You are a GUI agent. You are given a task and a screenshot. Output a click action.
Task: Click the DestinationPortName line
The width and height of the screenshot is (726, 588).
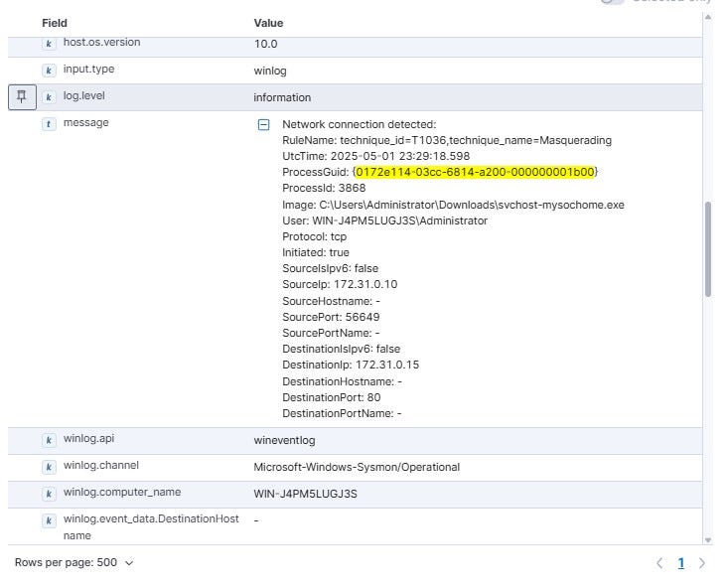click(x=342, y=413)
